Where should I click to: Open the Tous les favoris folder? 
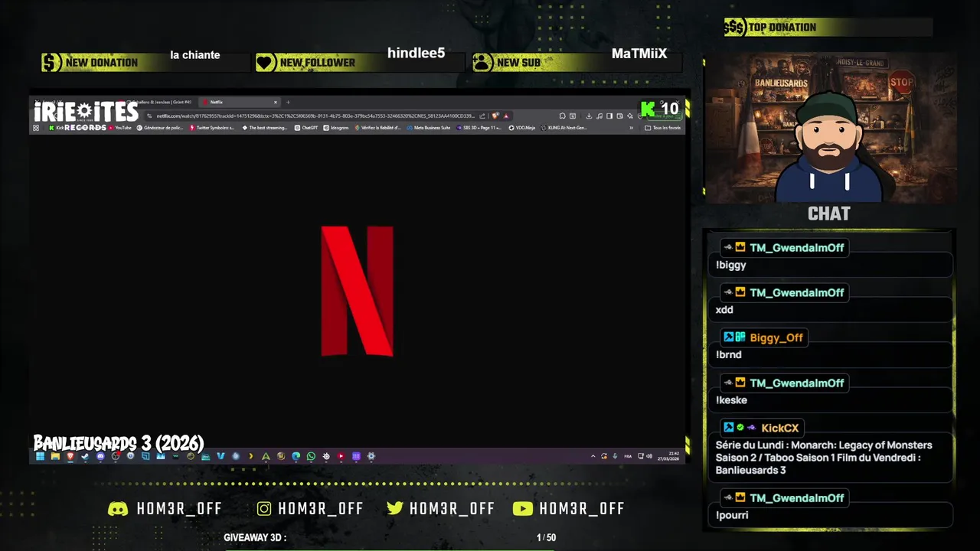[663, 128]
